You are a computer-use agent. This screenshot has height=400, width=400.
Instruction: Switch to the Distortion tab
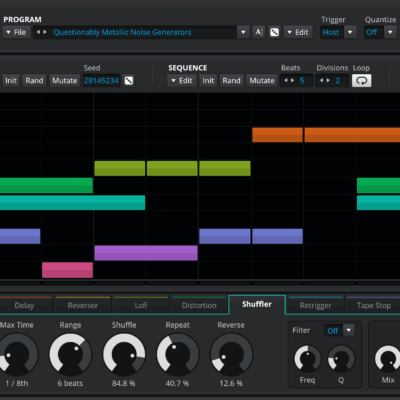[199, 305]
